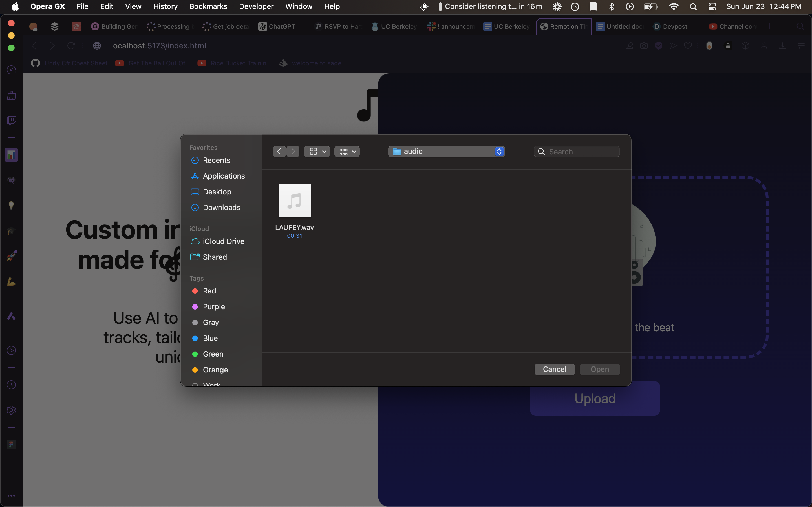The width and height of the screenshot is (812, 507).
Task: Select iCloud Drive in dialog sidebar
Action: point(223,241)
